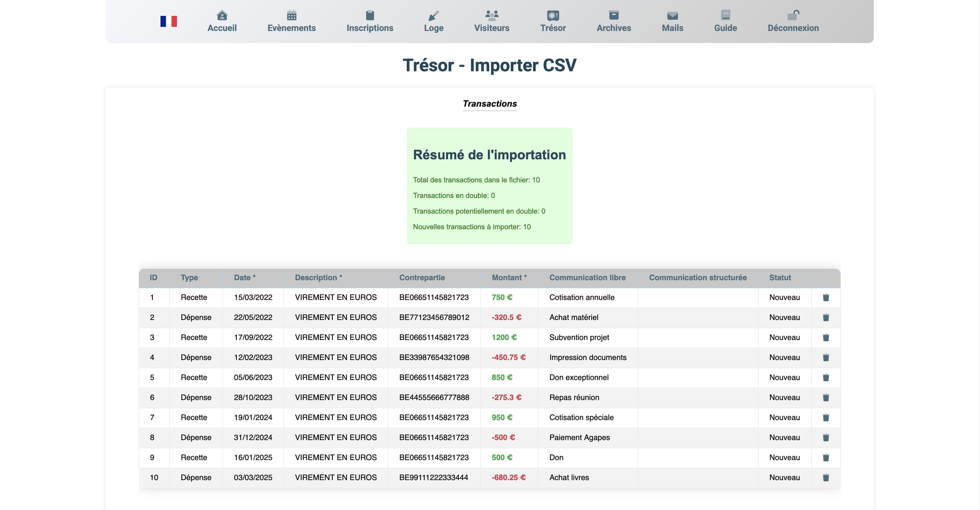
Task: Open the Accueil home icon
Action: click(x=222, y=16)
